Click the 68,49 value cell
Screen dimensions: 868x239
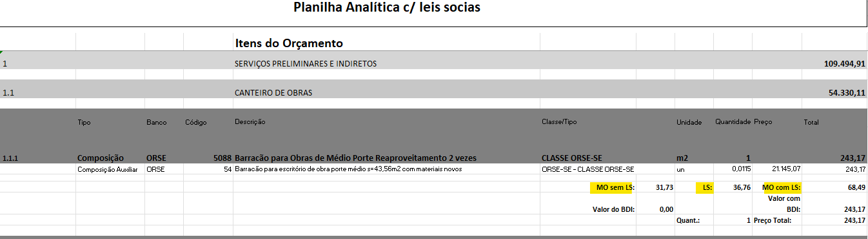click(856, 187)
